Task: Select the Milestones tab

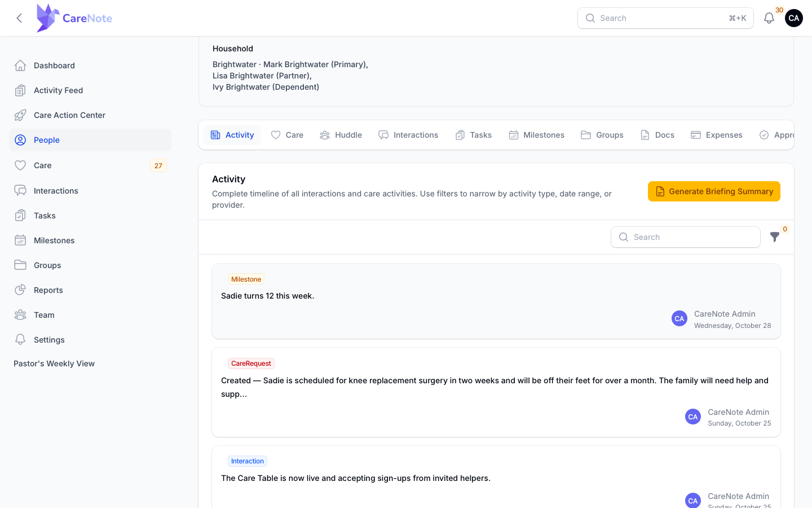Action: click(537, 135)
